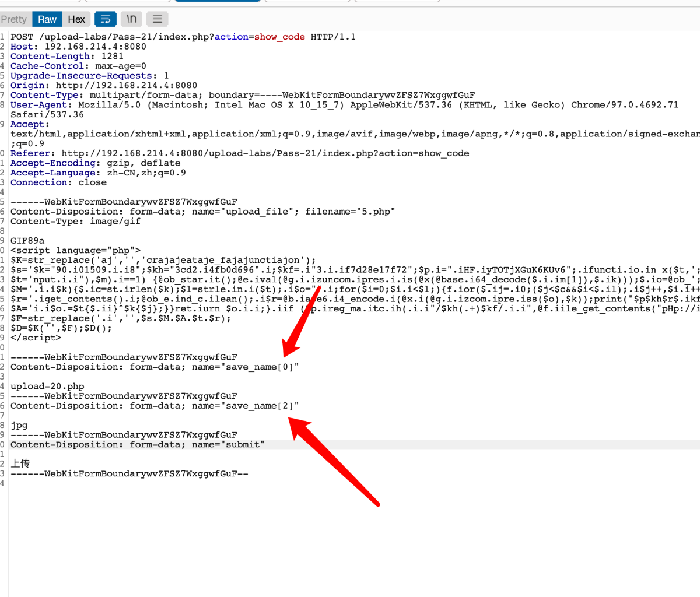This screenshot has height=597, width=700.
Task: Click the code line starting with $A=
Action: click(x=355, y=309)
